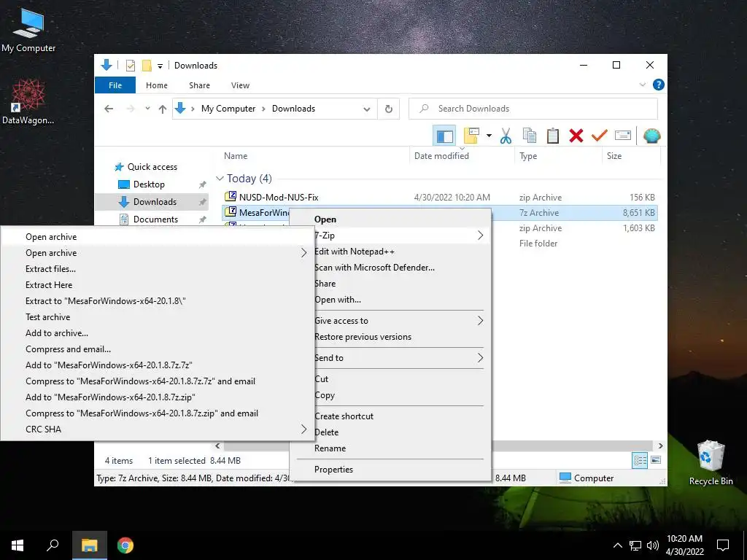
Task: Click My Computer in the address breadcrumb
Action: pyautogui.click(x=228, y=109)
